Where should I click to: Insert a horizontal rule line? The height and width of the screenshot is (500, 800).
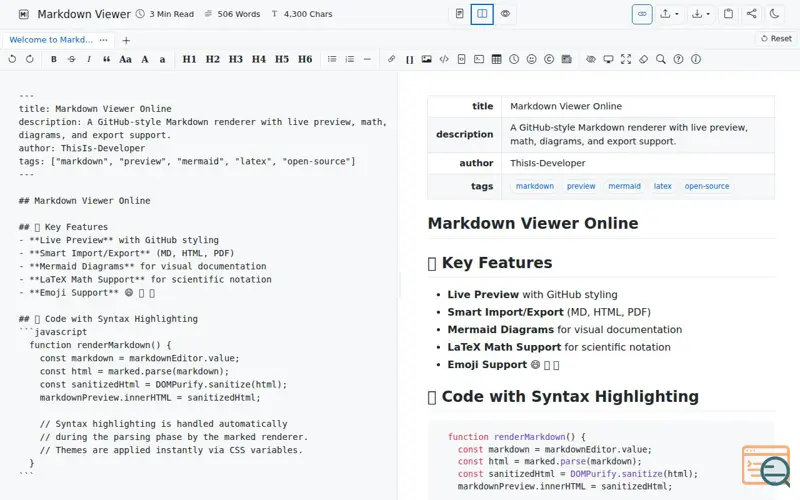pyautogui.click(x=367, y=59)
